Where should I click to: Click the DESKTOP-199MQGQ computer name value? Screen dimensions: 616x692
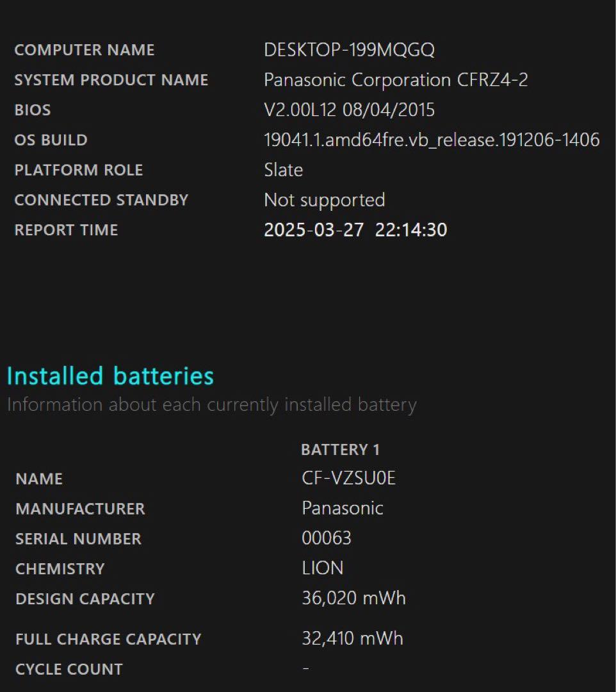coord(349,49)
